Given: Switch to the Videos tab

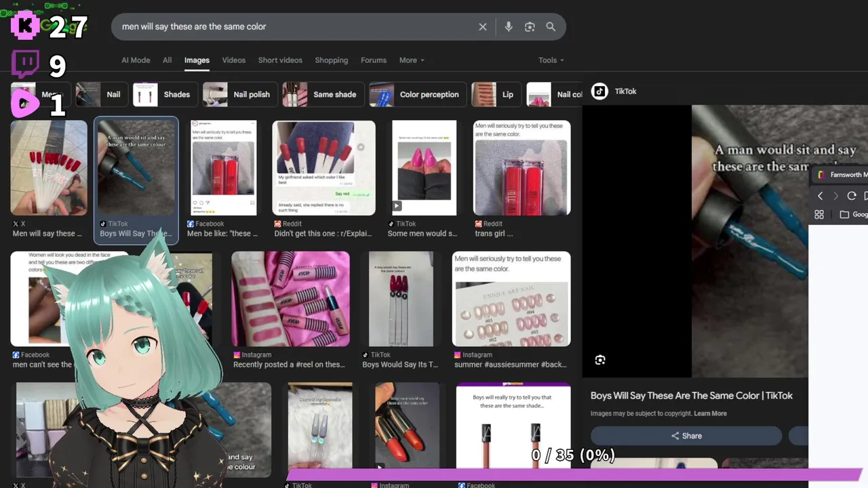Looking at the screenshot, I should pos(234,60).
